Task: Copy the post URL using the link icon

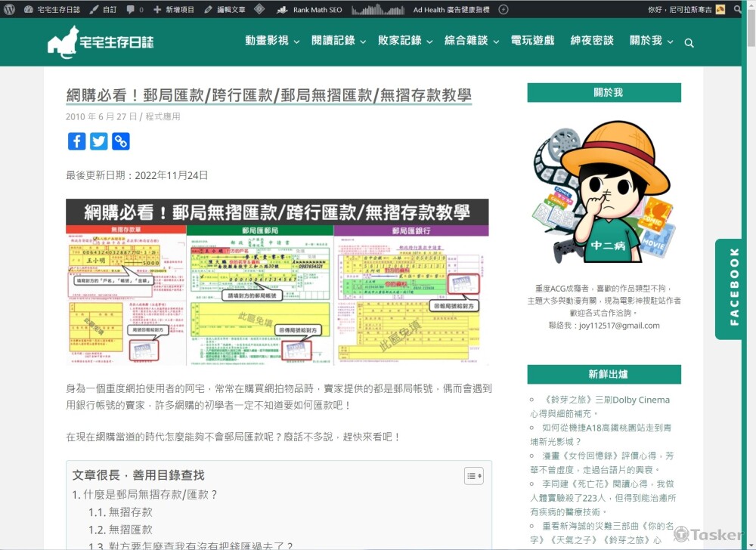Action: click(120, 141)
